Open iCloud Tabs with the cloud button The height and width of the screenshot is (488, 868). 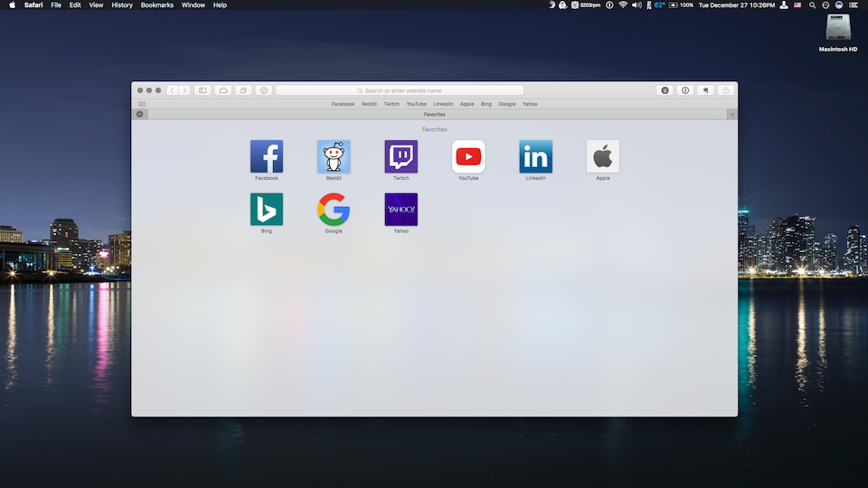point(223,90)
